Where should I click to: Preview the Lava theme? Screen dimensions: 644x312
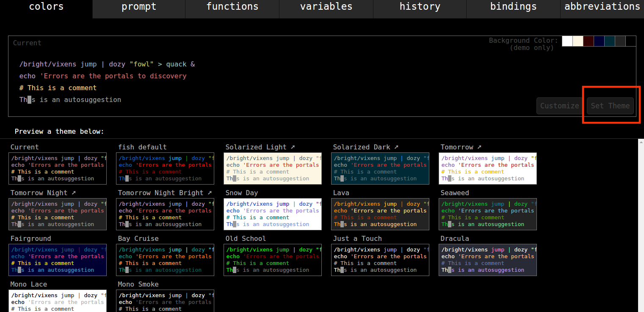380,214
